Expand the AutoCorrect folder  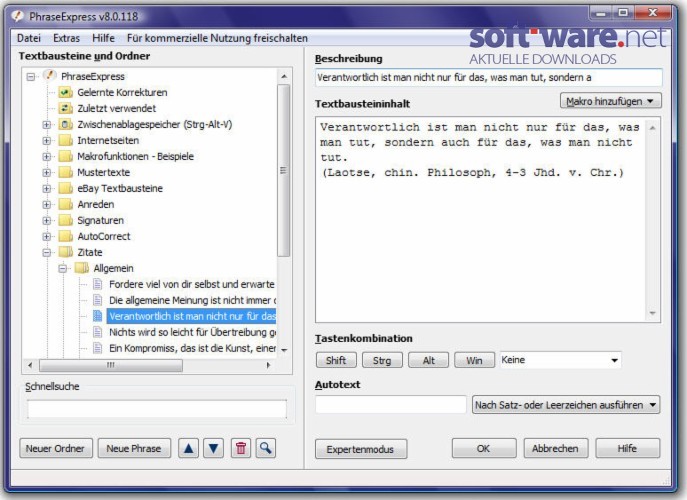tap(46, 237)
